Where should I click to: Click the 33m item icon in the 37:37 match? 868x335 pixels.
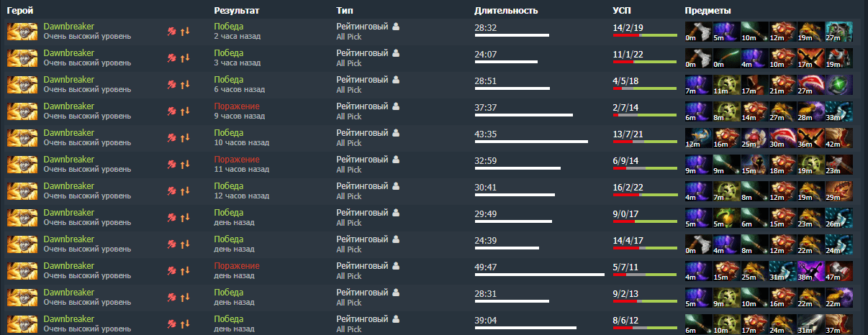(839, 111)
